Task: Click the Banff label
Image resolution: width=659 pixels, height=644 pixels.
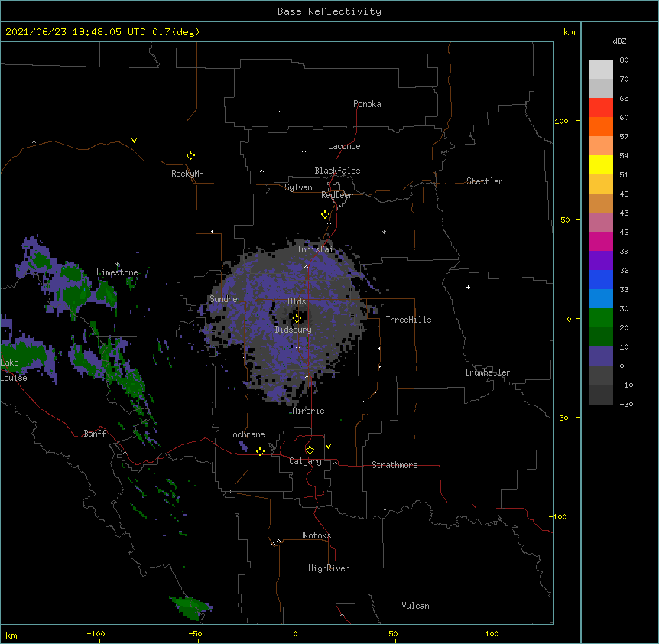Action: [95, 434]
